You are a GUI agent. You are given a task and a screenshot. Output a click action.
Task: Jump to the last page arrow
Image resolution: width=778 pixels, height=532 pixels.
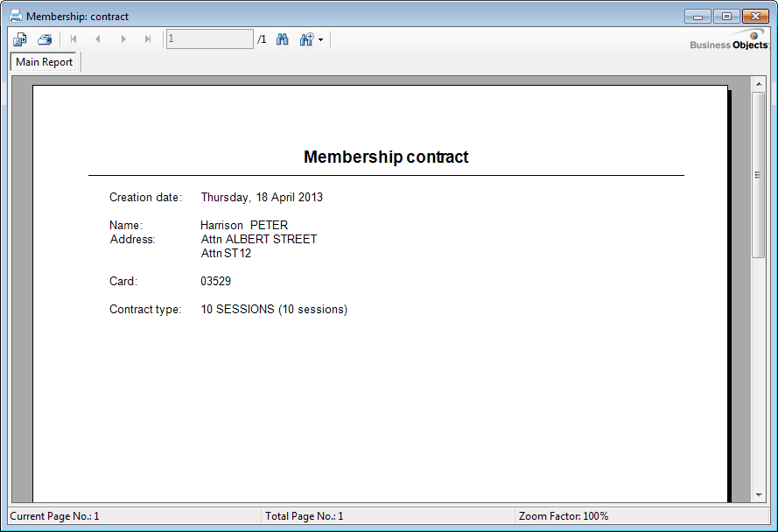coord(148,39)
